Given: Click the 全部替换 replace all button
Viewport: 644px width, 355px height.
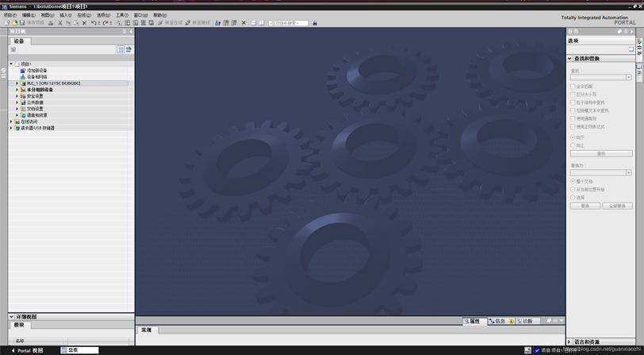Looking at the screenshot, I should [617, 206].
